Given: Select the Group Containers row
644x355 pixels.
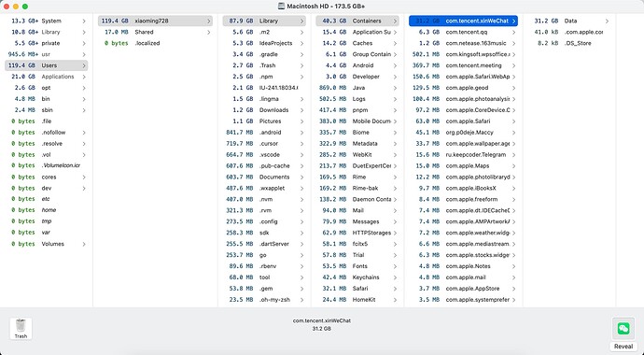Looking at the screenshot, I should (357, 54).
